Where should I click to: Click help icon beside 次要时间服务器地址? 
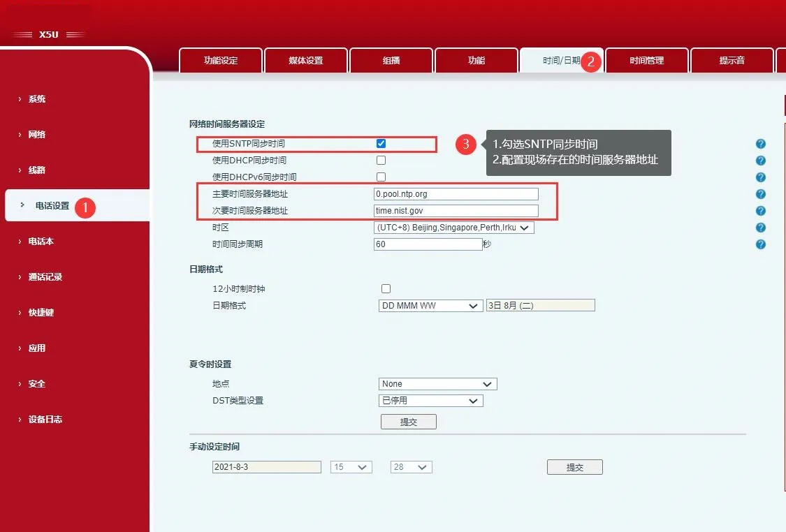[760, 210]
